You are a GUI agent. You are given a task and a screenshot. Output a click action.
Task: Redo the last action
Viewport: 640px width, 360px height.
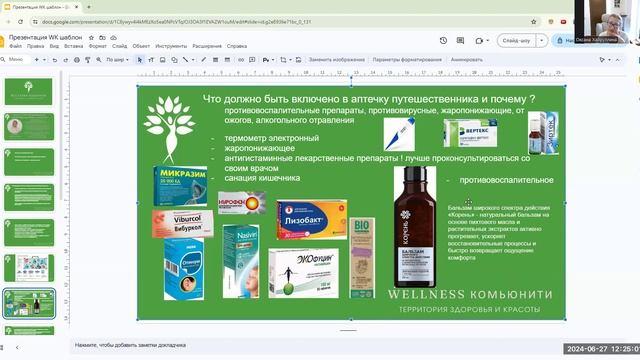coord(65,60)
